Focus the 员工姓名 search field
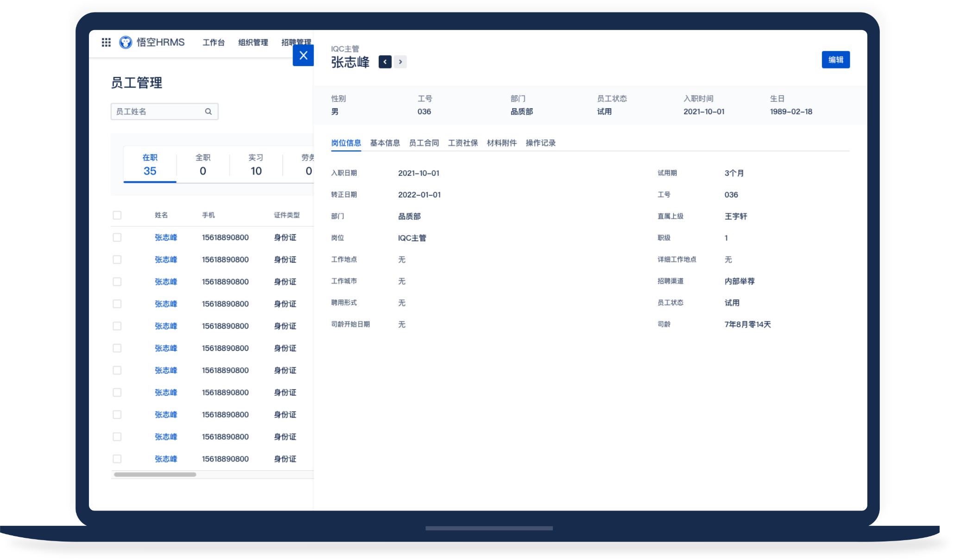The image size is (953, 560). pos(157,112)
